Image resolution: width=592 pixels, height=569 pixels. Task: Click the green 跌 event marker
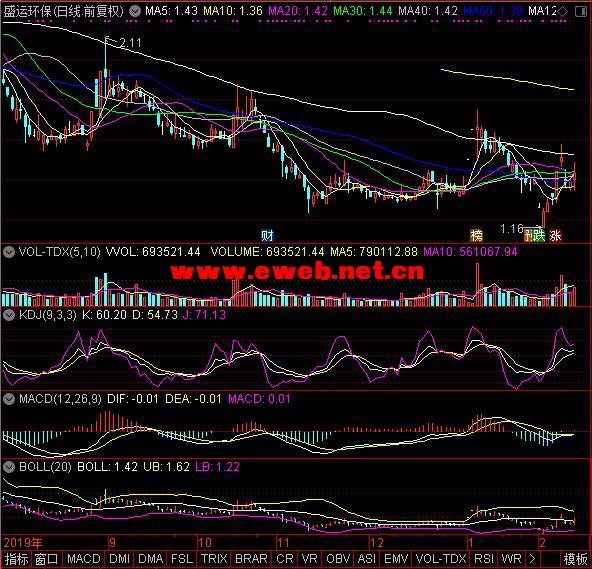point(538,236)
